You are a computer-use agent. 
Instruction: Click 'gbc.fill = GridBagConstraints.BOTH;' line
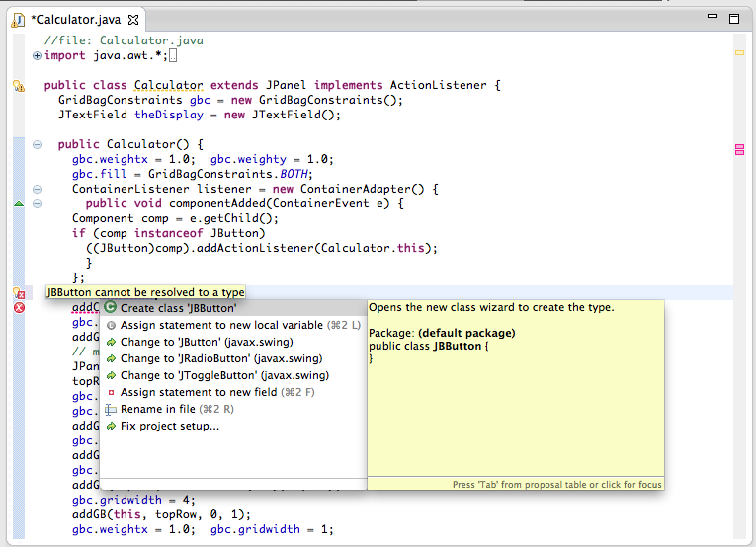point(193,174)
